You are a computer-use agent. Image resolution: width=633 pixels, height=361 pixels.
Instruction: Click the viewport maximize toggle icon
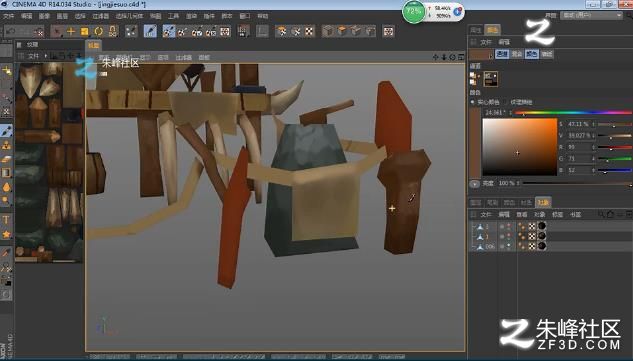[461, 57]
